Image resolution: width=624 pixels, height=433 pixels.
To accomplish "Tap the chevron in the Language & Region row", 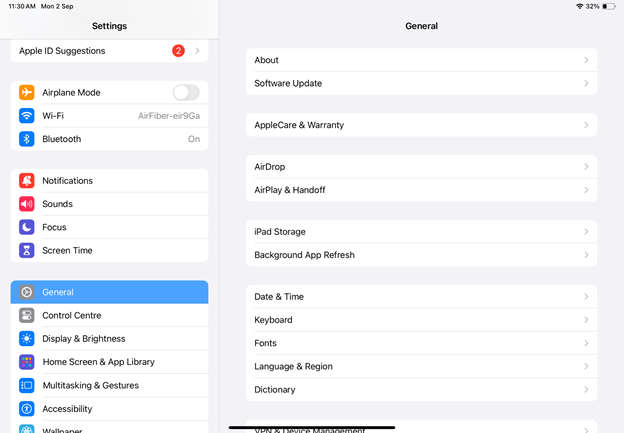I will 586,367.
